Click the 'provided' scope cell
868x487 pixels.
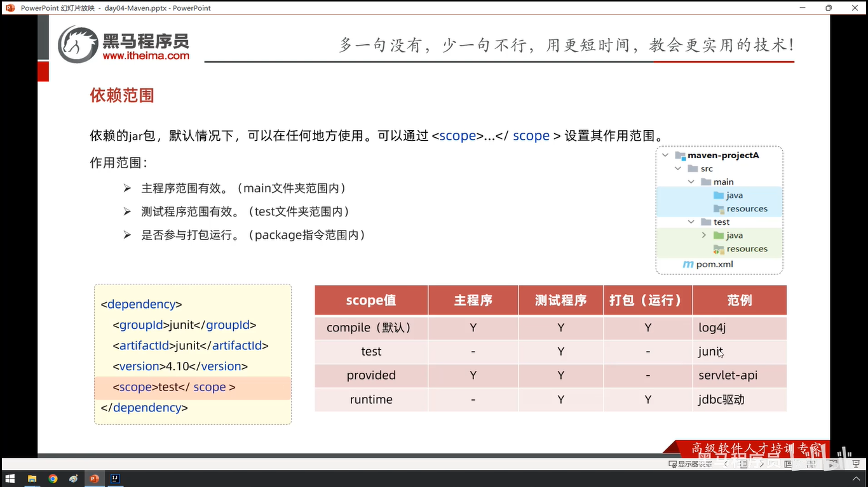click(x=371, y=375)
